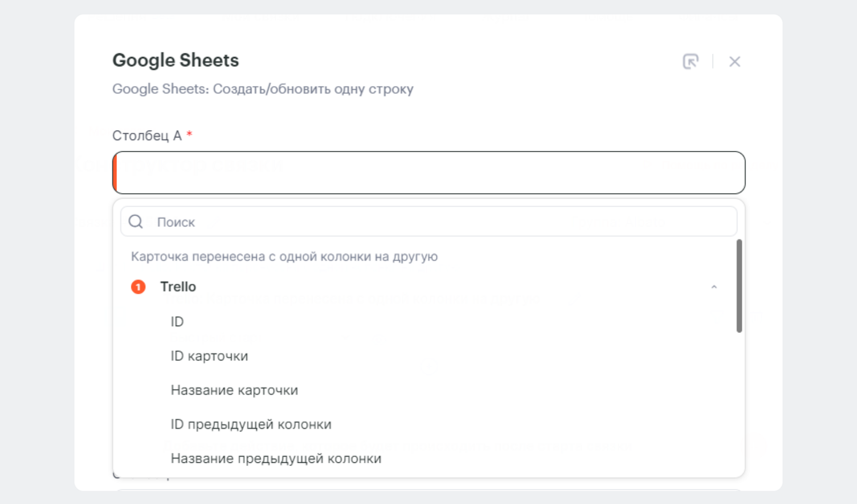Close the Google Sheets dialog
Image resolution: width=857 pixels, height=504 pixels.
pos(734,62)
